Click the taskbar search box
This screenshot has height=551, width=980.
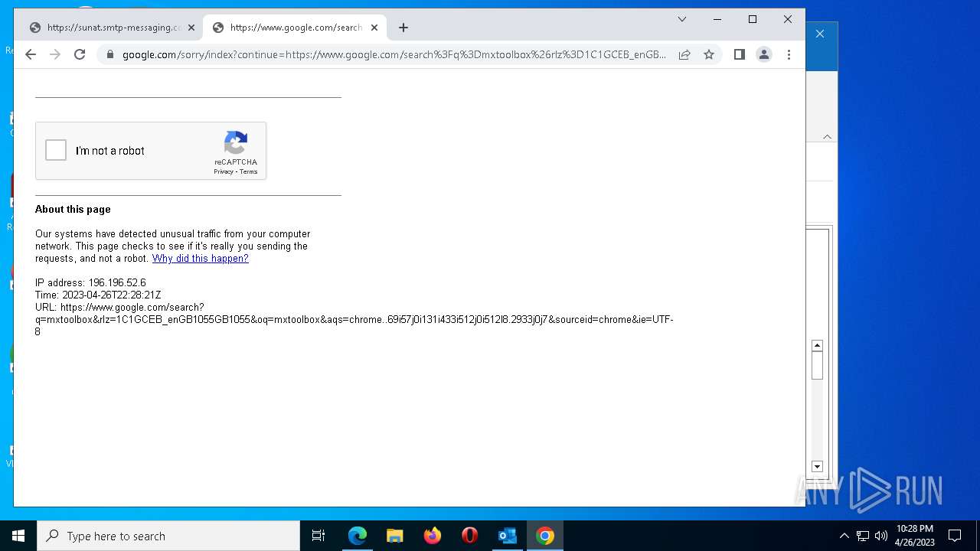168,536
